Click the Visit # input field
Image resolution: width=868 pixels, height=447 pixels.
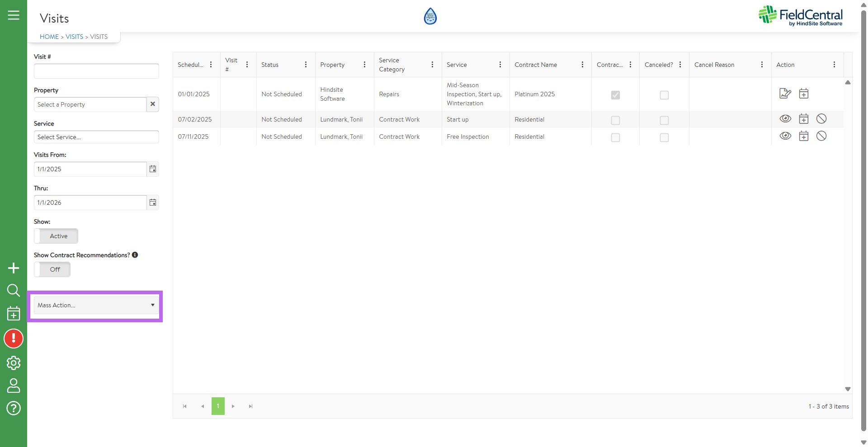[96, 71]
